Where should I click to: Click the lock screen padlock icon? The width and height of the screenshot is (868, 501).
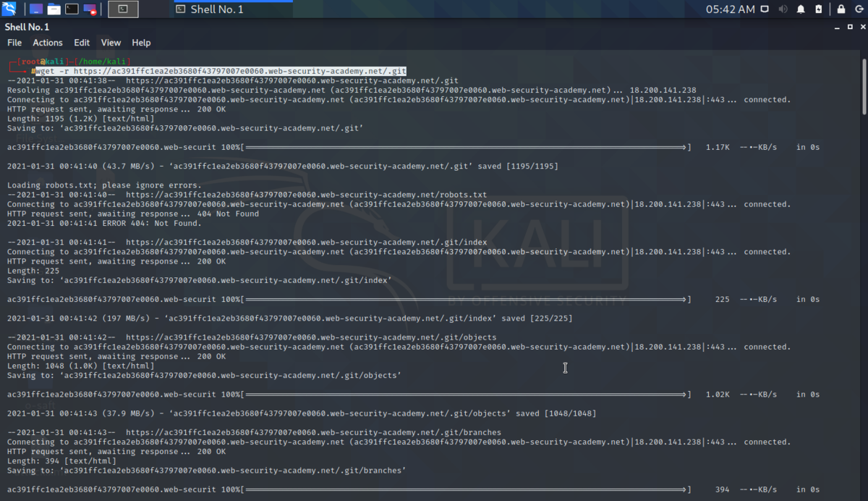tap(841, 9)
